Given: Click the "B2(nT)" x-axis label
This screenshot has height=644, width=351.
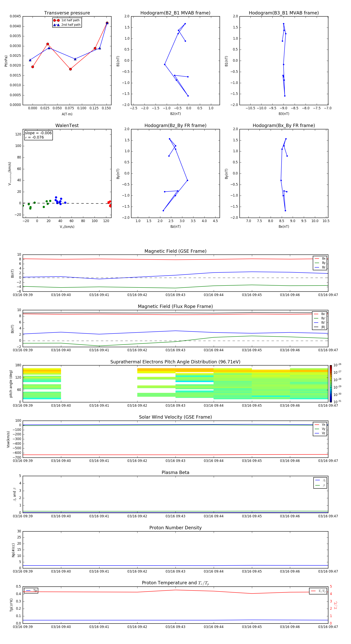Looking at the screenshot, I should pos(175,114).
